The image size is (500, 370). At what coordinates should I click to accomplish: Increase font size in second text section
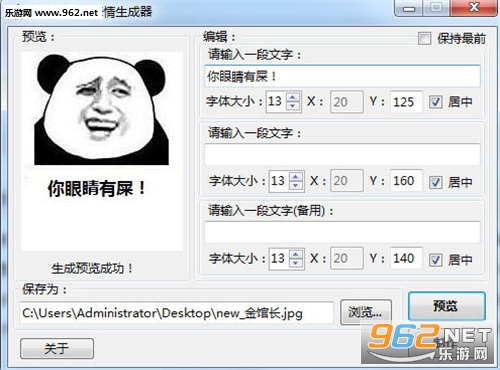click(x=295, y=177)
